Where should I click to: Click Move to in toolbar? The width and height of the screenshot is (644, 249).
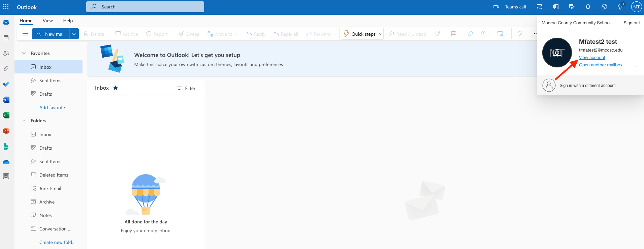(x=220, y=34)
